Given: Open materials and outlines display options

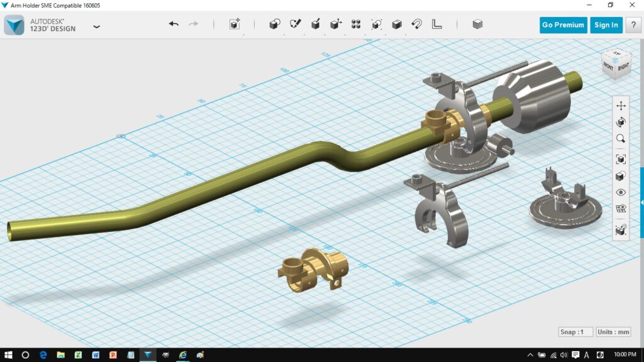Looking at the screenshot, I should [621, 176].
